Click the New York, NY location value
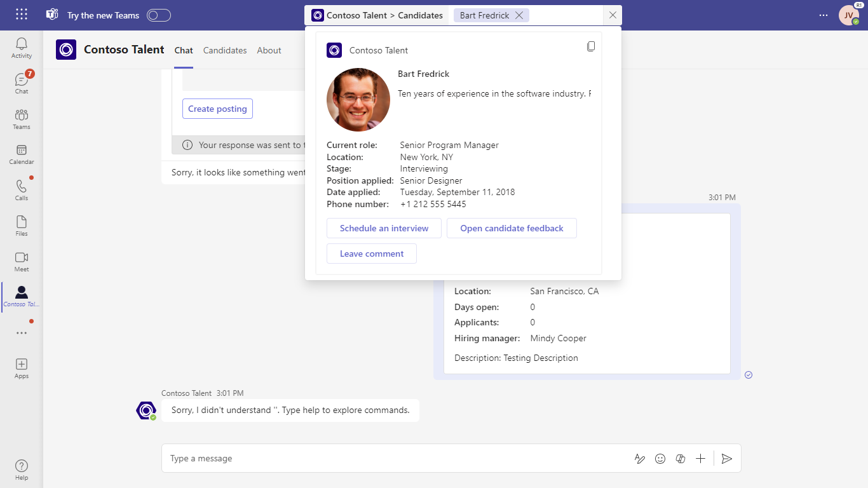Image resolution: width=868 pixels, height=488 pixels. 426,157
